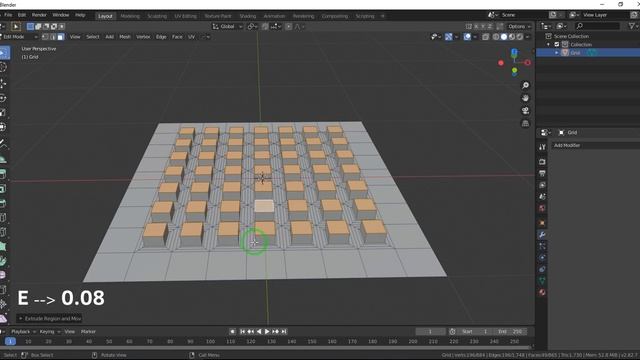640x360 pixels.
Task: Open the Mesh menu in viewport header
Action: (x=124, y=37)
